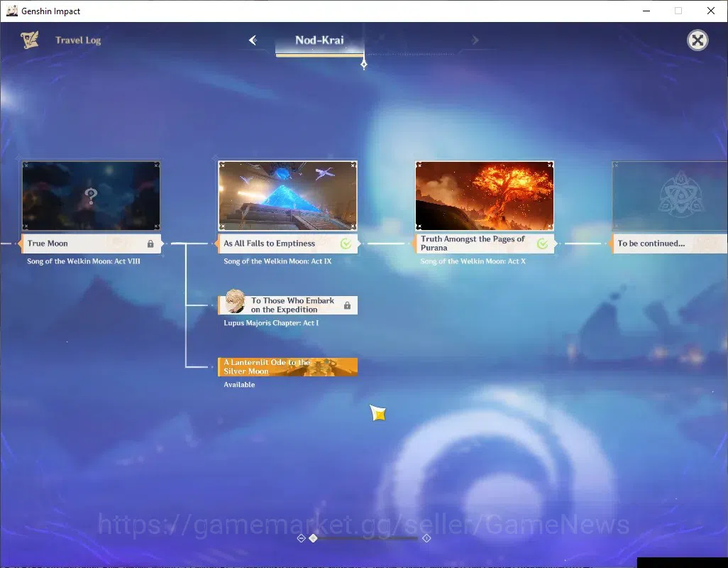Screen dimensions: 728x568
Task: Open As All Falls to Emptiness thumbnail
Action: point(288,195)
